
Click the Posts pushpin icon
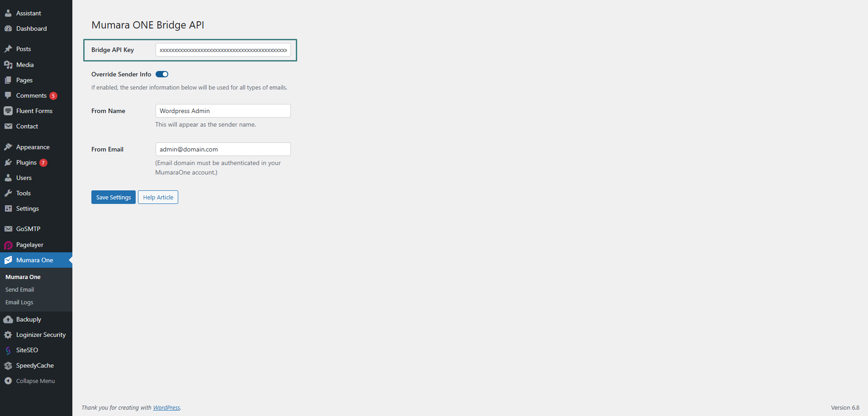8,49
